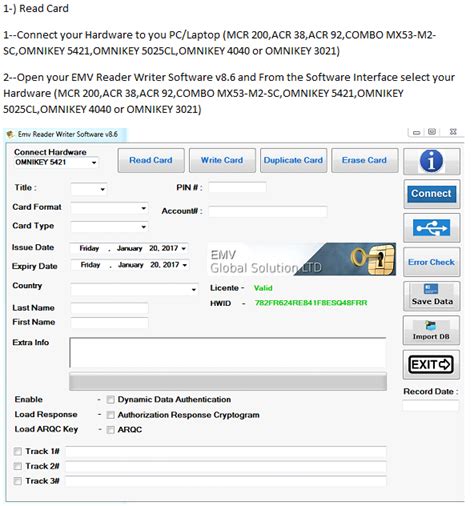Click the Record Date field
The height and width of the screenshot is (506, 474).
point(431,406)
